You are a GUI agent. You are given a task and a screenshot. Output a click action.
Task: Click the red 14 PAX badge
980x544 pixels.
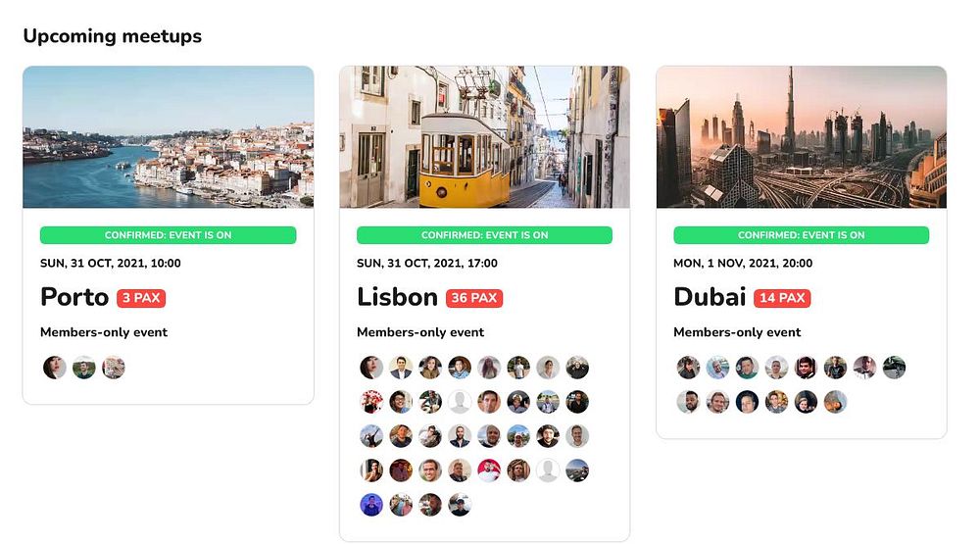[x=782, y=298]
